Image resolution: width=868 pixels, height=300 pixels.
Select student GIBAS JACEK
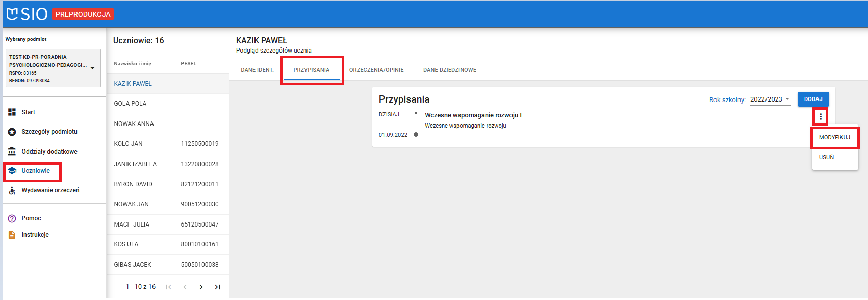tap(168, 265)
